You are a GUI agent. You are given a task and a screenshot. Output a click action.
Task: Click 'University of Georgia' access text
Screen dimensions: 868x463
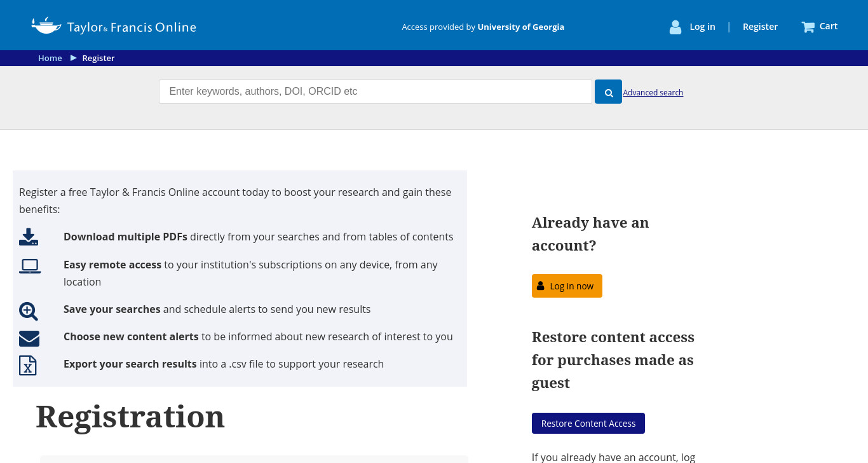tap(521, 27)
